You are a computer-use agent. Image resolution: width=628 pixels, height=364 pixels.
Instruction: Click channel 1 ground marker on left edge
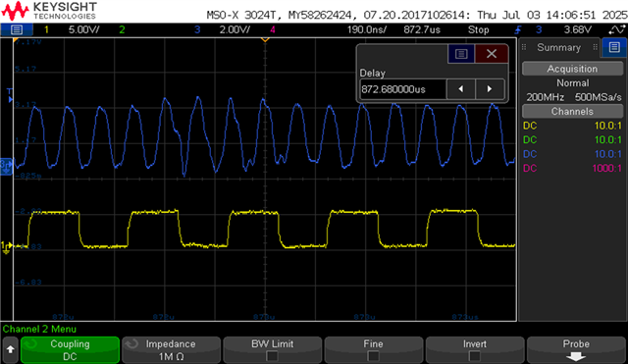7,248
